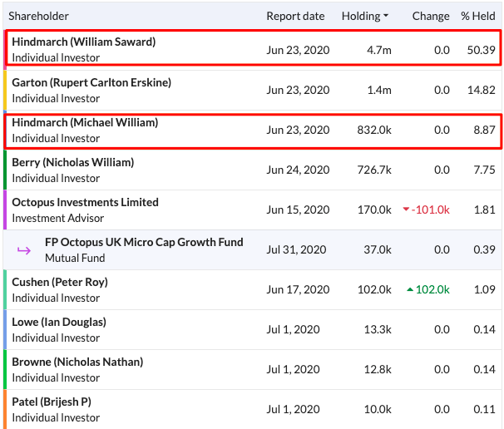Select the 1.81 % held value
Screen dimensions: 504x429
tap(484, 210)
